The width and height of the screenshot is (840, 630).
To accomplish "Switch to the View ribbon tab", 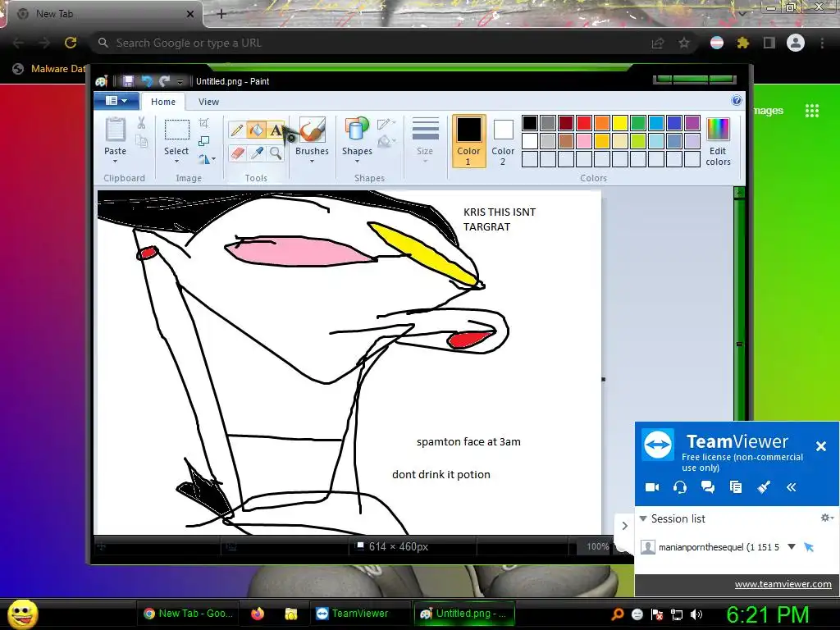I will point(208,101).
